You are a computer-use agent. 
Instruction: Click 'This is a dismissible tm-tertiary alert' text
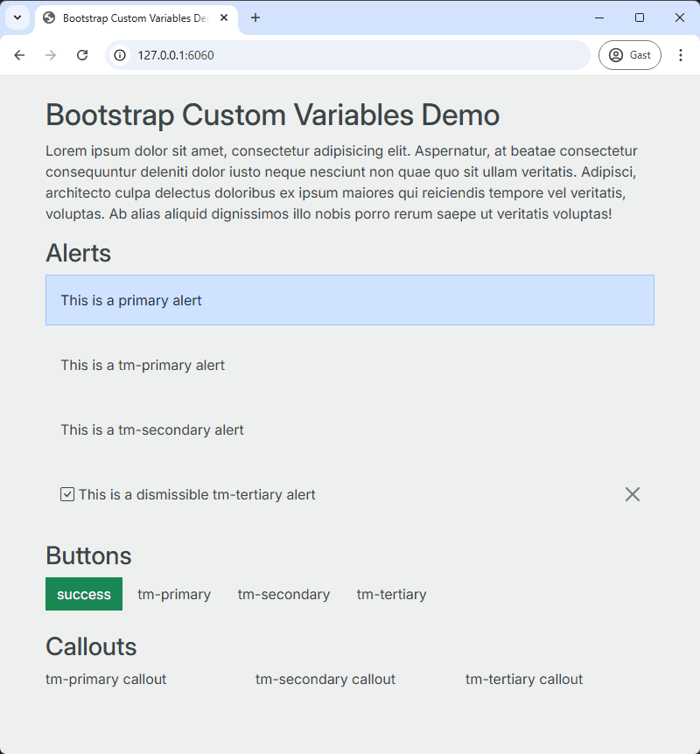[x=197, y=495]
